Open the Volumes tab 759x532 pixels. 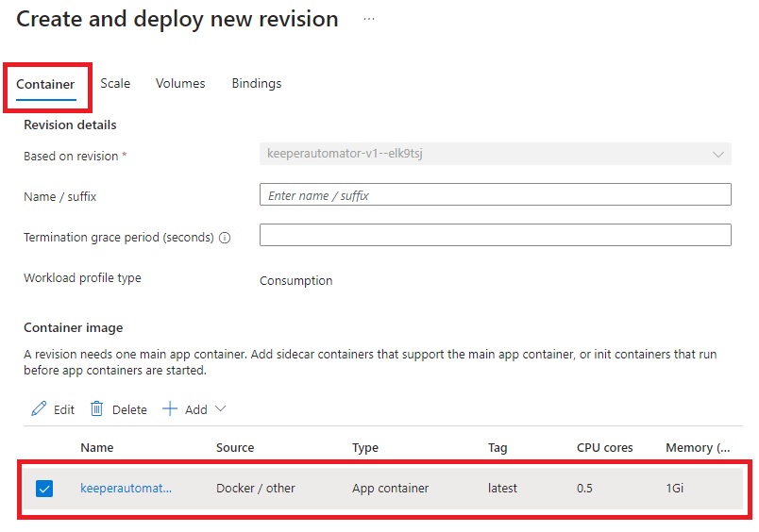pos(180,83)
